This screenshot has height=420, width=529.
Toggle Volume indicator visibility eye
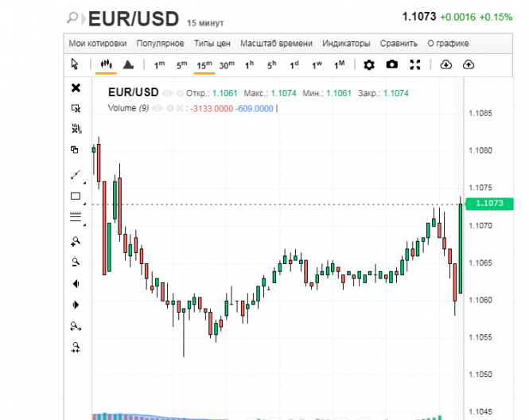[x=158, y=108]
